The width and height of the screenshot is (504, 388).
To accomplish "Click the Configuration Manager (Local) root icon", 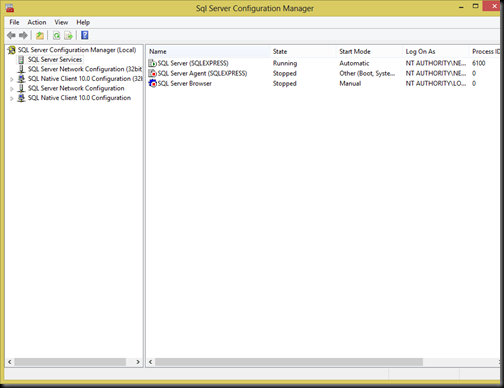I will [12, 50].
